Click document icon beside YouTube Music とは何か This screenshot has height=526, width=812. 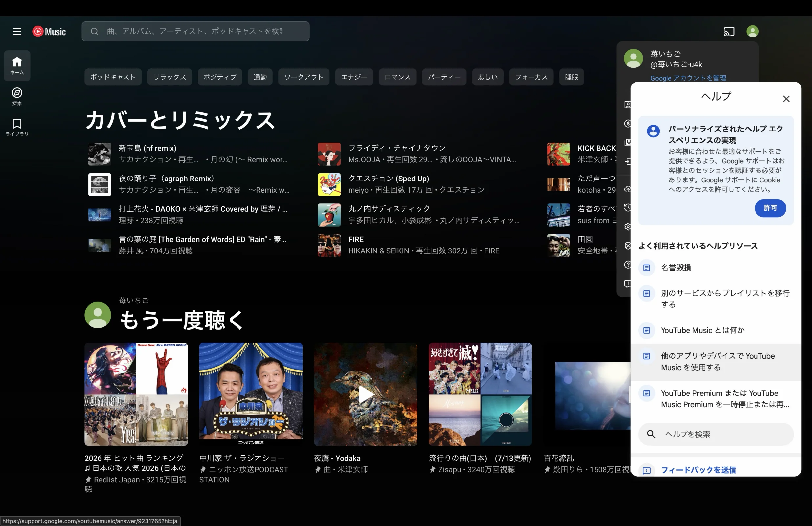646,330
